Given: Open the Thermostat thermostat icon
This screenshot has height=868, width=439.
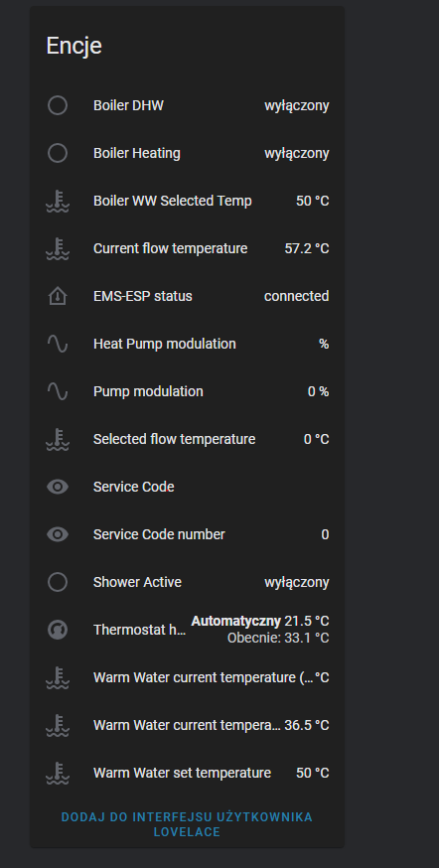Looking at the screenshot, I should [x=58, y=630].
